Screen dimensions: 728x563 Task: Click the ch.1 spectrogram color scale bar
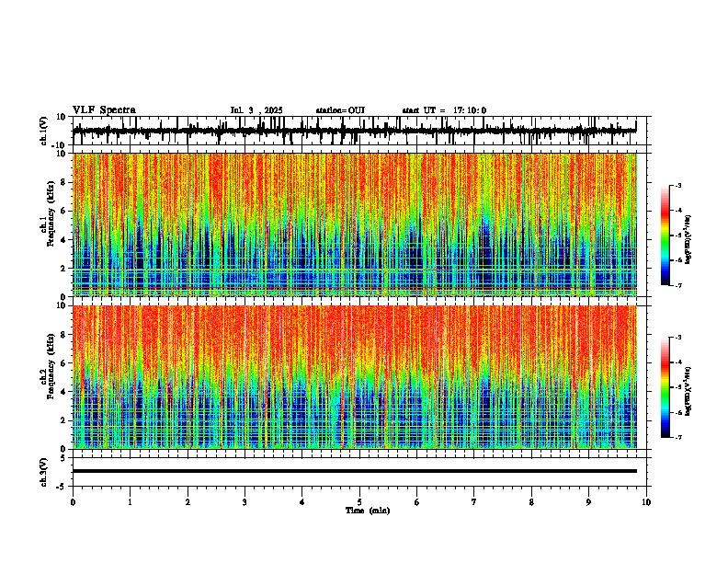point(665,236)
